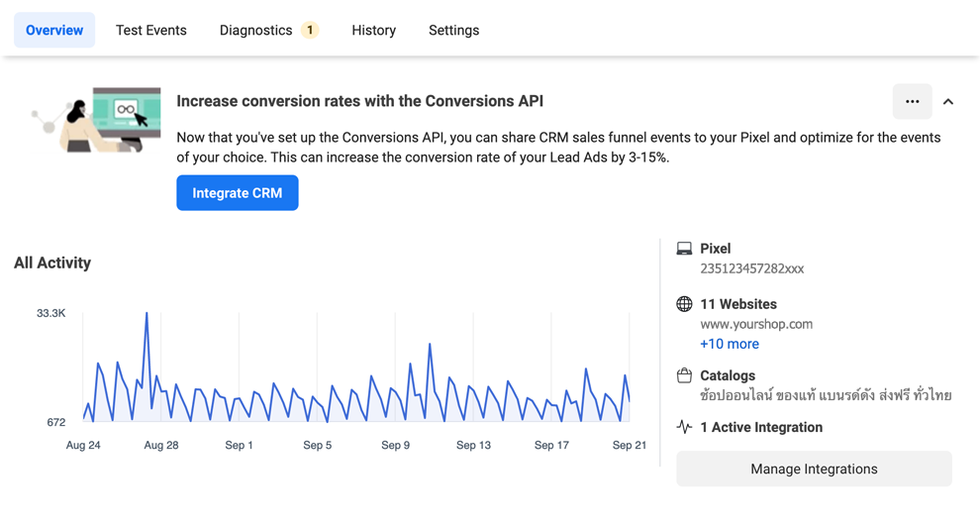The height and width of the screenshot is (525, 980).
Task: Open the History tab
Action: 373,31
